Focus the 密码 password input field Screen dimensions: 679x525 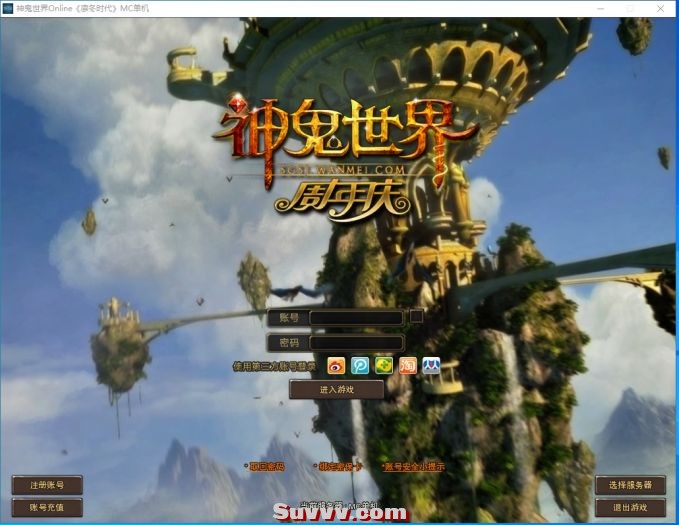tap(356, 343)
